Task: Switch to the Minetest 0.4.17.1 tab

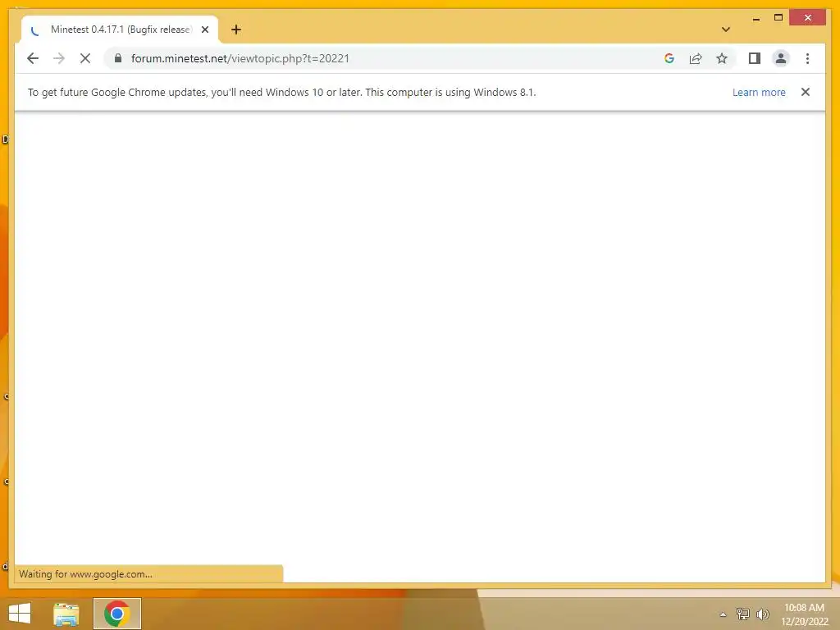Action: tap(121, 30)
